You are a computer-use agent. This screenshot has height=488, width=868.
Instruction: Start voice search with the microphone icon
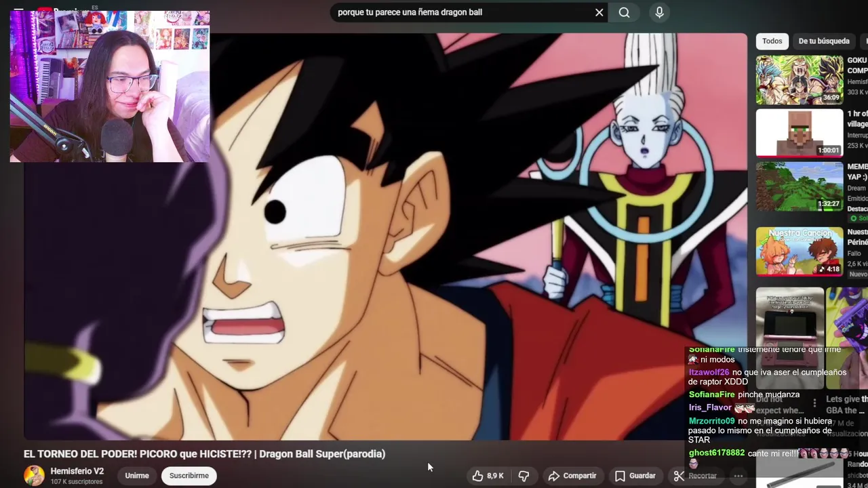point(659,12)
